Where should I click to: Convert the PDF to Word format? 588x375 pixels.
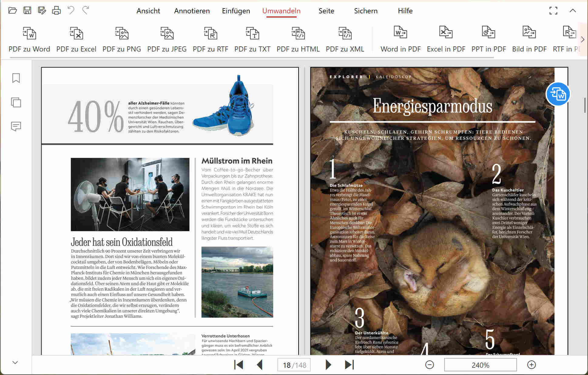click(x=29, y=39)
